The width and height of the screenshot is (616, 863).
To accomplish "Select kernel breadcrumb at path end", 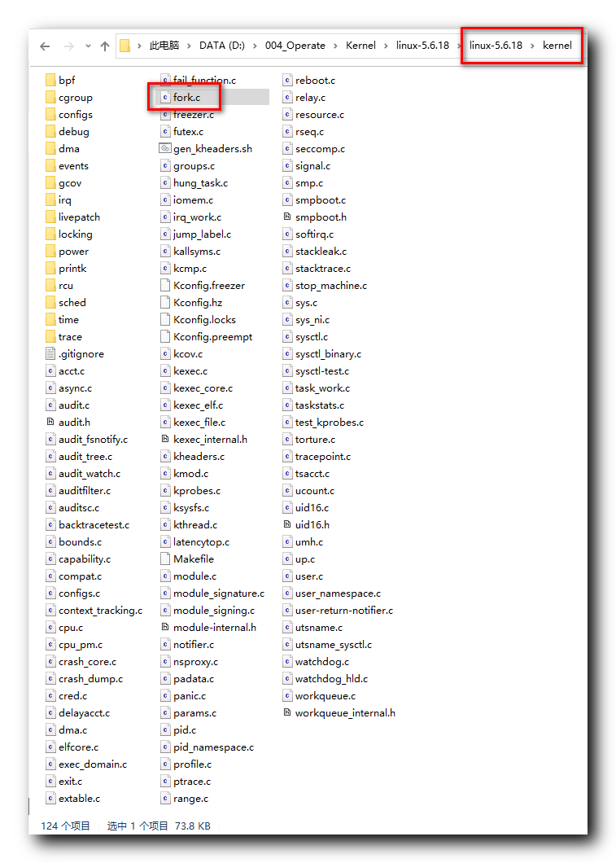I will click(557, 45).
